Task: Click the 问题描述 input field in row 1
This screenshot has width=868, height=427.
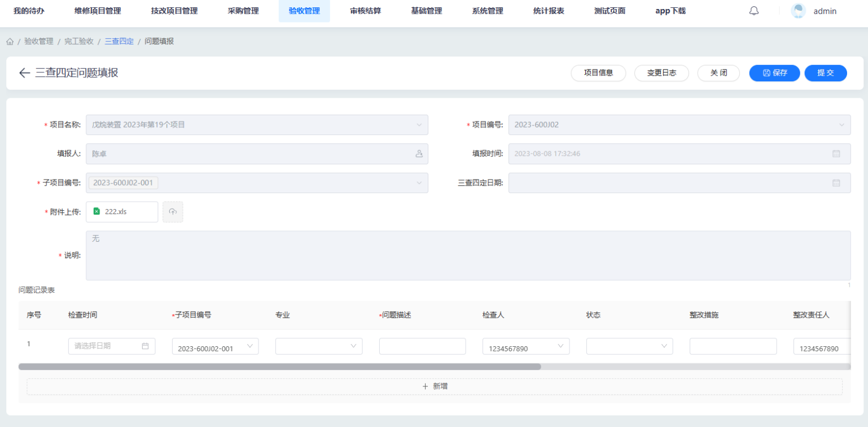Action: pyautogui.click(x=422, y=346)
